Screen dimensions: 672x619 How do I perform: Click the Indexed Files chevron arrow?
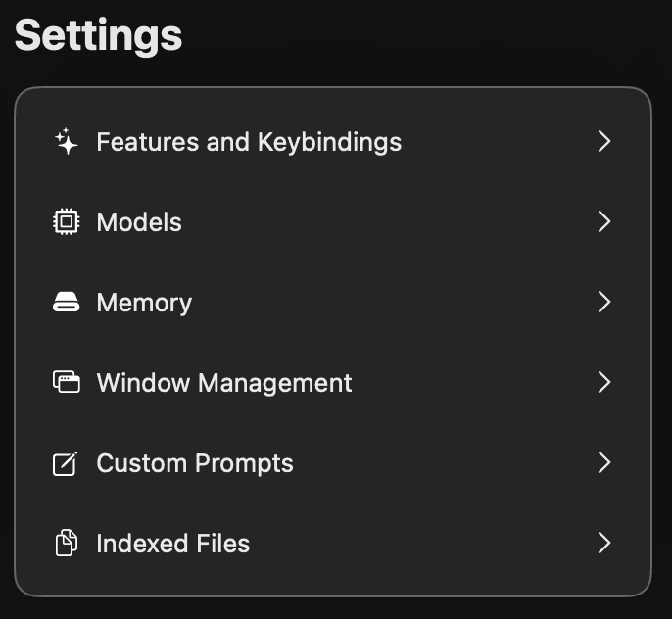(603, 543)
